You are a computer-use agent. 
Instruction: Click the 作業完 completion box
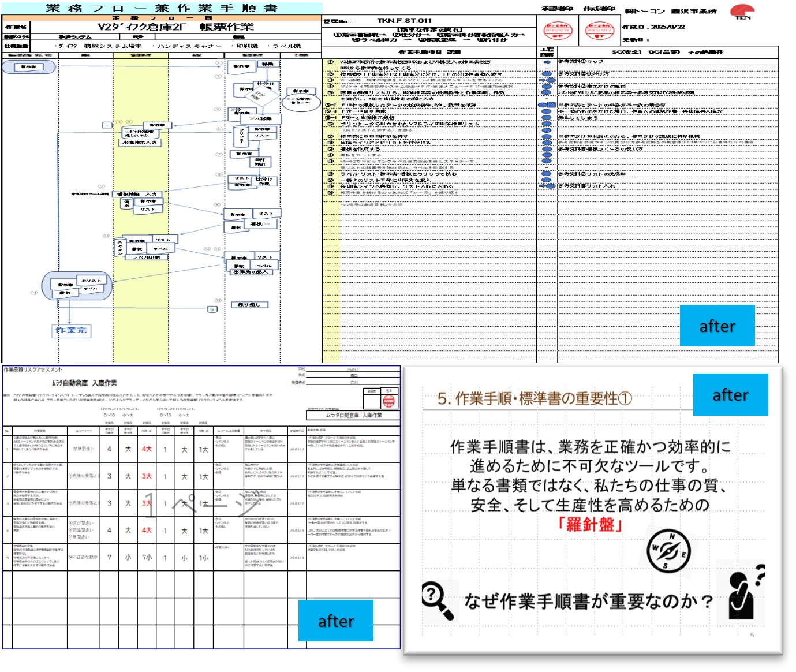click(72, 330)
